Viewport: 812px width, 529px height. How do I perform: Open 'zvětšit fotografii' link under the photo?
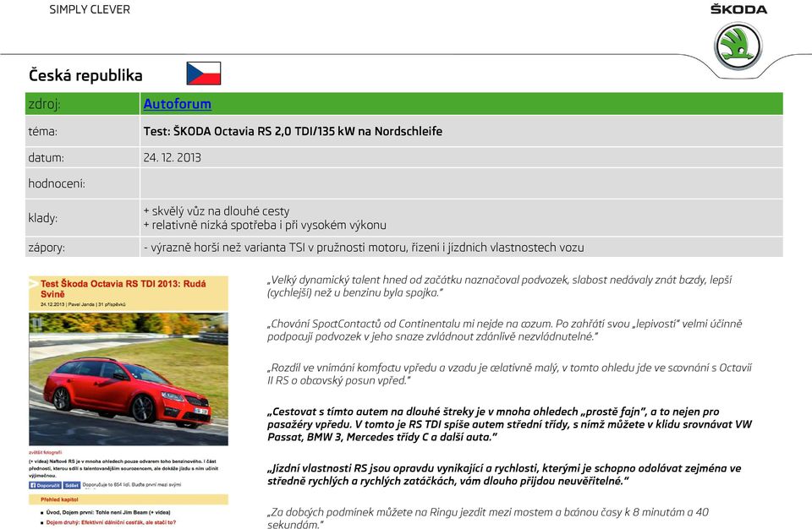click(45, 452)
